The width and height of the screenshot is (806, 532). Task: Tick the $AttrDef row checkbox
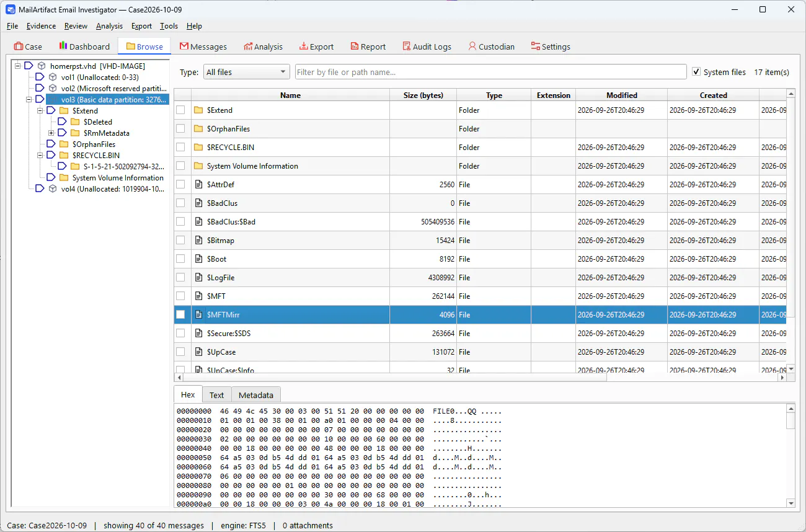pos(180,185)
